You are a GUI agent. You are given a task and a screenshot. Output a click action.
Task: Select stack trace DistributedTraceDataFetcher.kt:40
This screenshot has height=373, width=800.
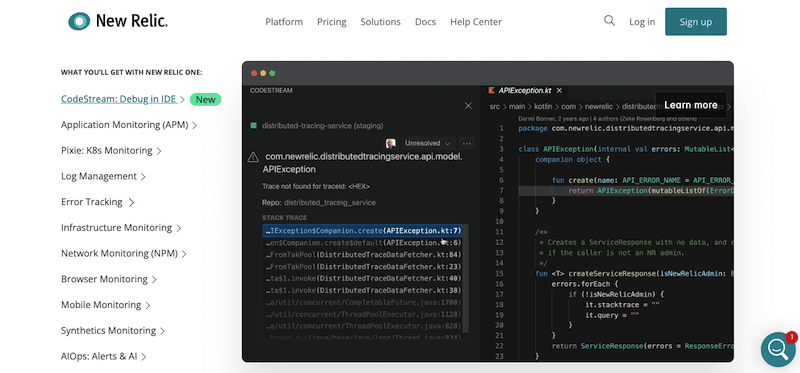pos(363,279)
